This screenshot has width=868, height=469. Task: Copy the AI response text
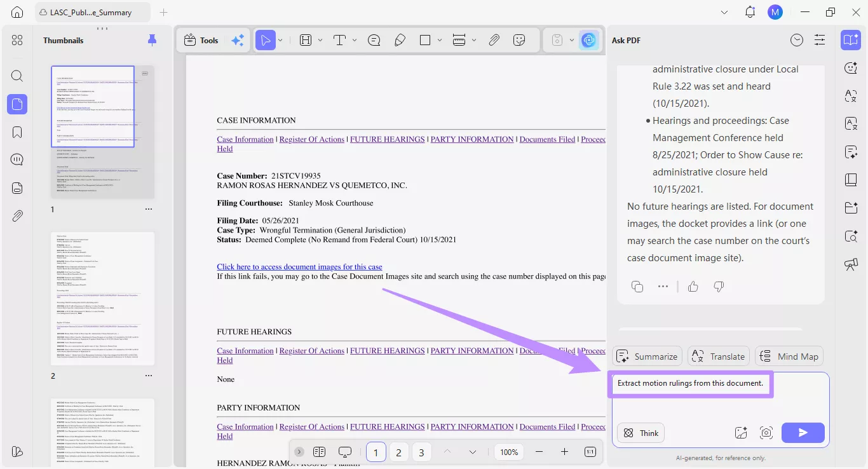pos(637,287)
